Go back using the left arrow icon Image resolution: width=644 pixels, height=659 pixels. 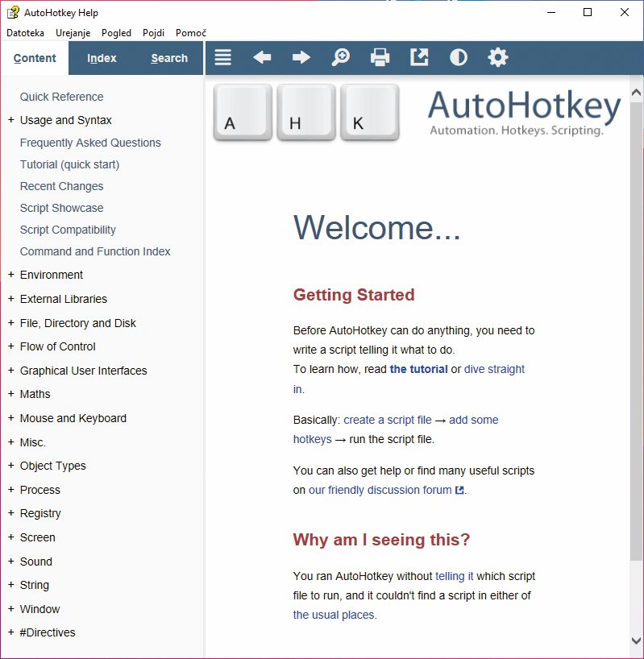coord(262,57)
